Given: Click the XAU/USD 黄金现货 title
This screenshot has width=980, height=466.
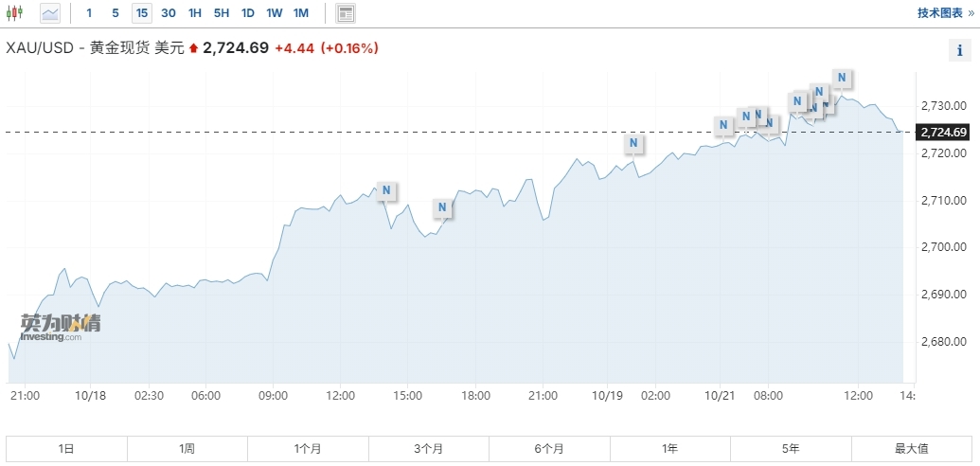Looking at the screenshot, I should pyautogui.click(x=95, y=48).
